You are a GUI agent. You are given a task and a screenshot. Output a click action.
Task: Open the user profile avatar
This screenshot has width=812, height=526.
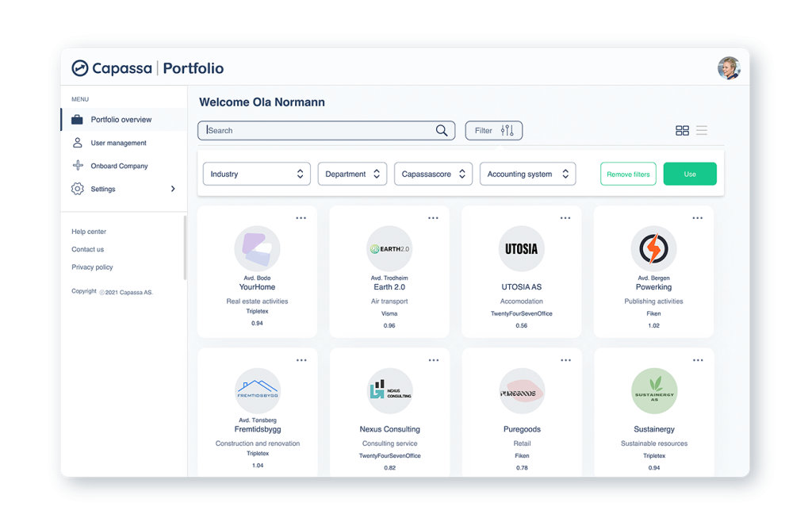coord(728,68)
